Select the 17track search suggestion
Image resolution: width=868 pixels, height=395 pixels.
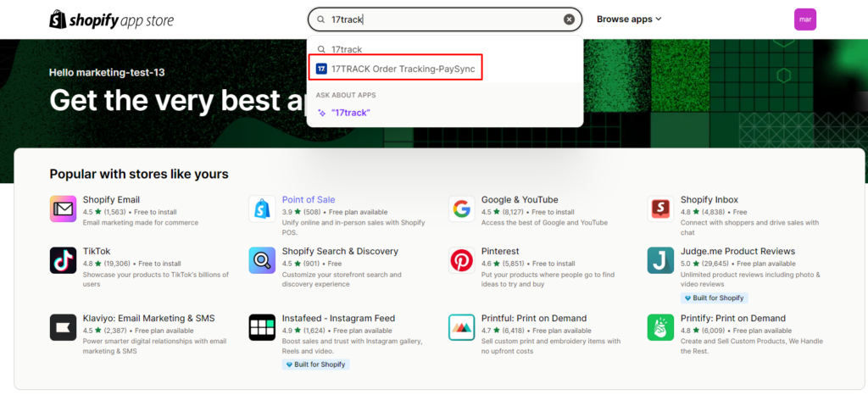444,49
